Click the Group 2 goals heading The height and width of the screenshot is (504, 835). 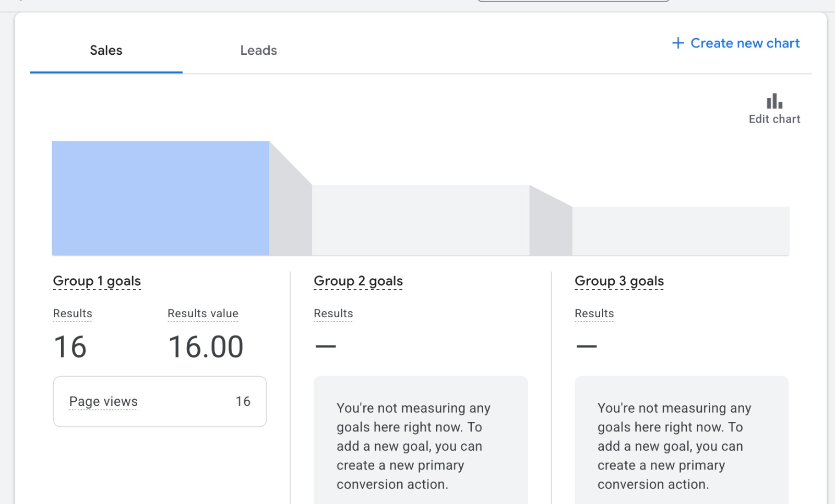(x=358, y=281)
